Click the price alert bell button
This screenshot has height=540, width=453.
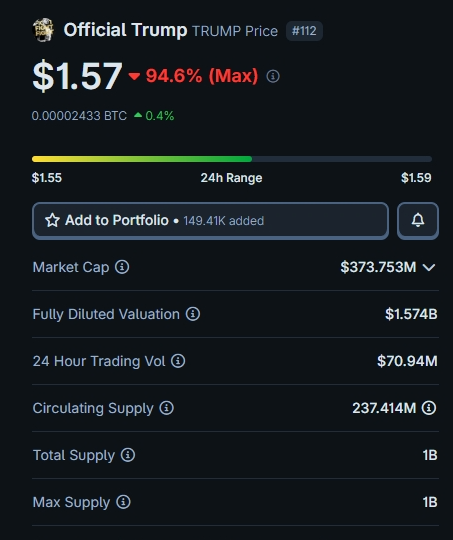[418, 220]
